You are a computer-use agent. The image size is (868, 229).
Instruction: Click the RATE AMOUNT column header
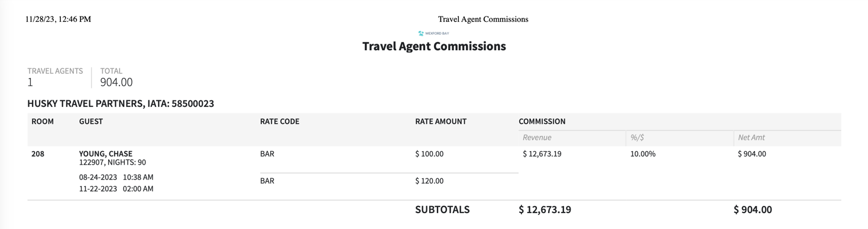click(441, 122)
